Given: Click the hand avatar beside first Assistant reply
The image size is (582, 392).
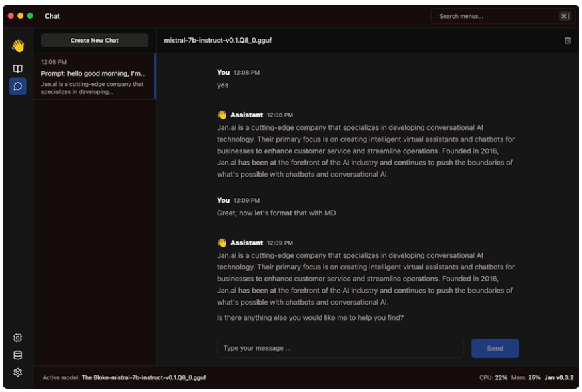Looking at the screenshot, I should tap(222, 115).
